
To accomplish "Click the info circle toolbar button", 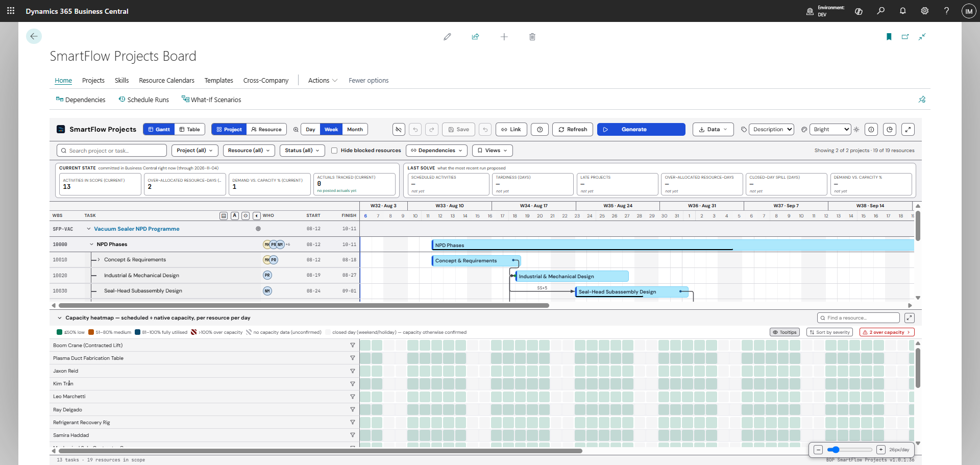I will [x=871, y=130].
